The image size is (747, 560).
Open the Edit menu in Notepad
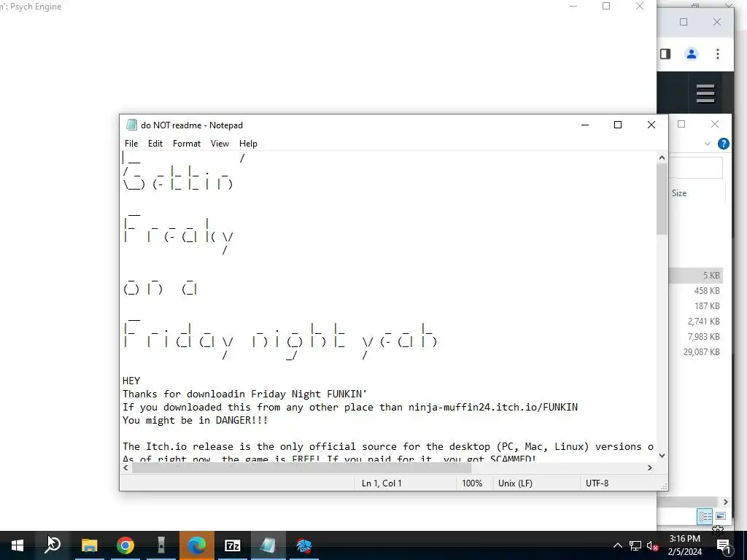coord(155,144)
